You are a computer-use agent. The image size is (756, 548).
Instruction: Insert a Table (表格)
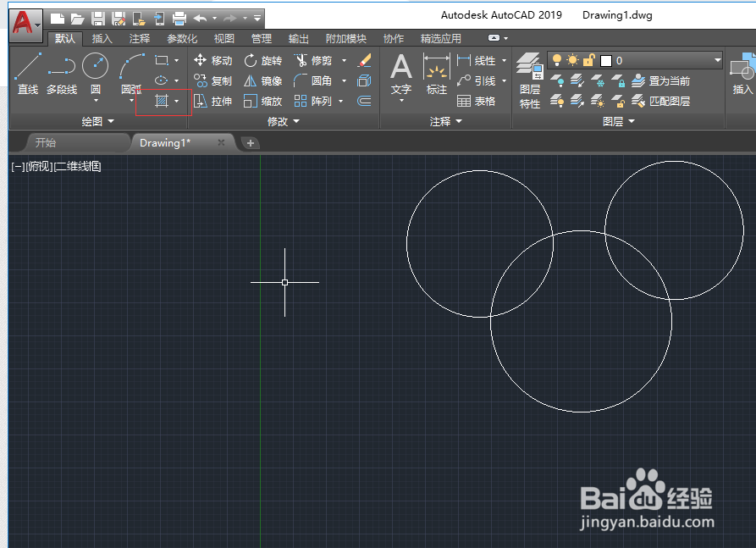(x=476, y=101)
